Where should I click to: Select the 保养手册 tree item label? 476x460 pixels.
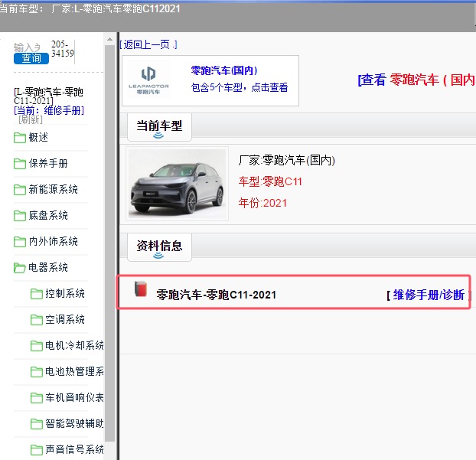(x=48, y=164)
